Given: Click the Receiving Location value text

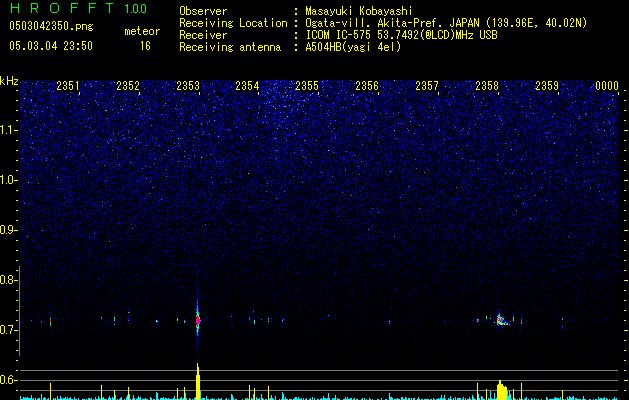Looking at the screenshot, I should [x=446, y=23].
